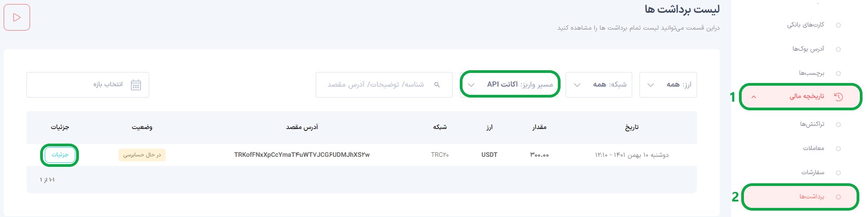The height and width of the screenshot is (217, 868).
Task: Click the search field for شناسه/توضیحات/آدرس مقصد
Action: pos(384,85)
